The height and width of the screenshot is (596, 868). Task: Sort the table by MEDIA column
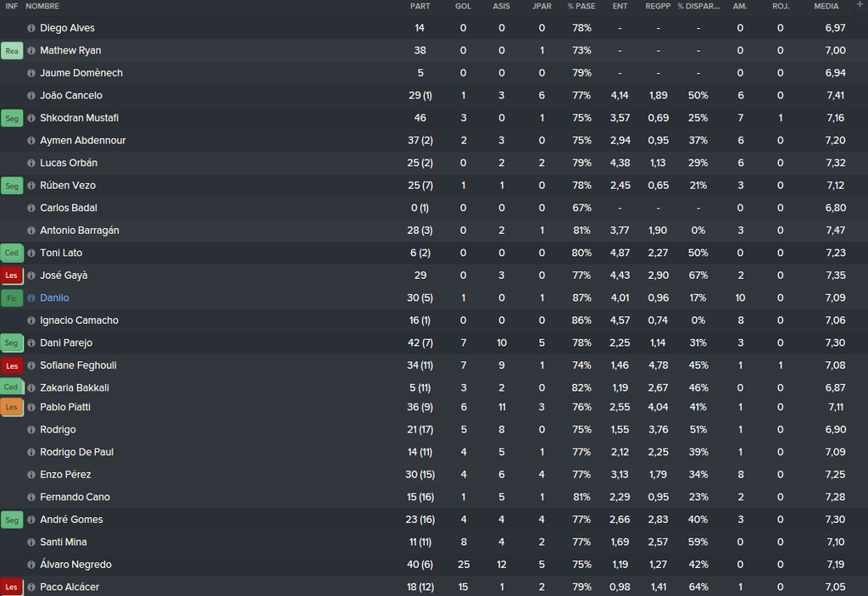826,6
